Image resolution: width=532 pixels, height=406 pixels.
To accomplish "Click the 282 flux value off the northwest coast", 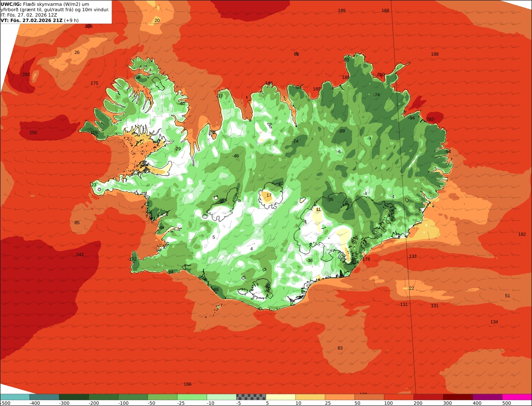I will click(26, 75).
